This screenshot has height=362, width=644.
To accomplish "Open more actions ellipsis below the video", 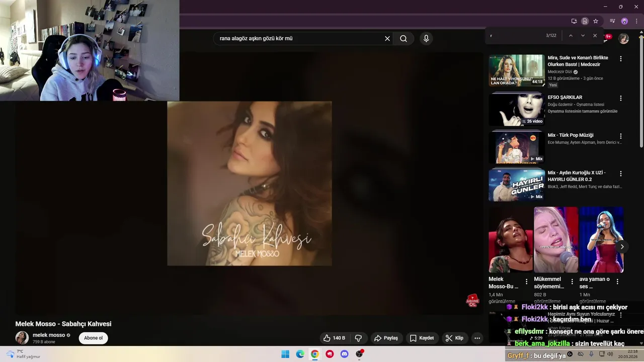I will click(477, 338).
